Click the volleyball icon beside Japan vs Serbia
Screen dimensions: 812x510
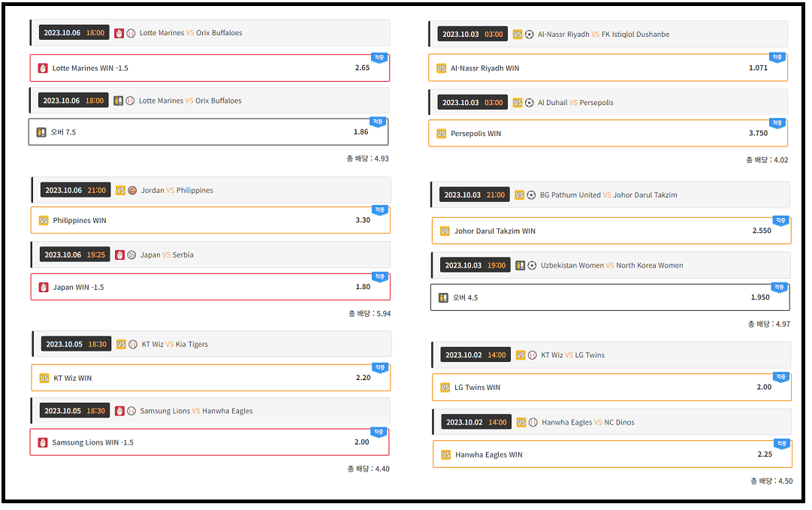pos(131,255)
